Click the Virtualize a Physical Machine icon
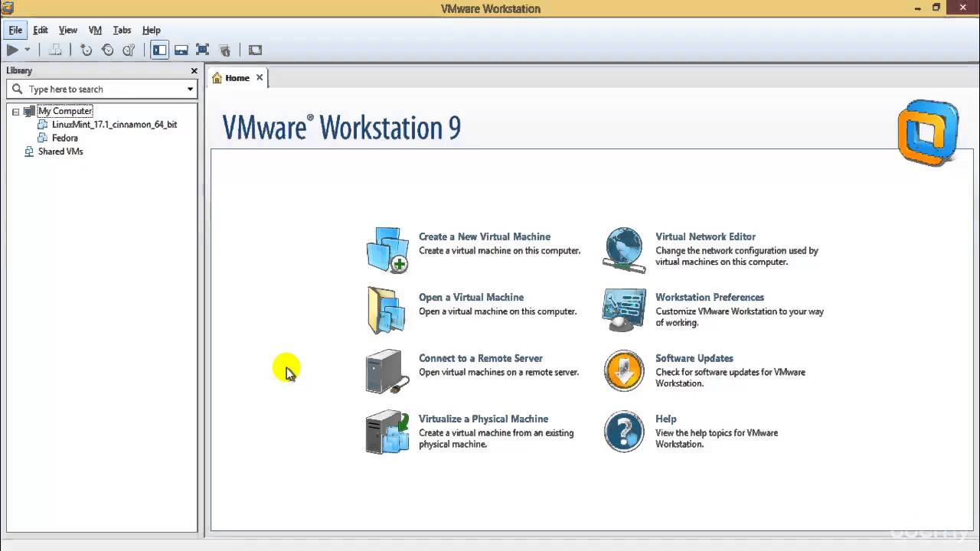980x551 pixels. click(387, 432)
